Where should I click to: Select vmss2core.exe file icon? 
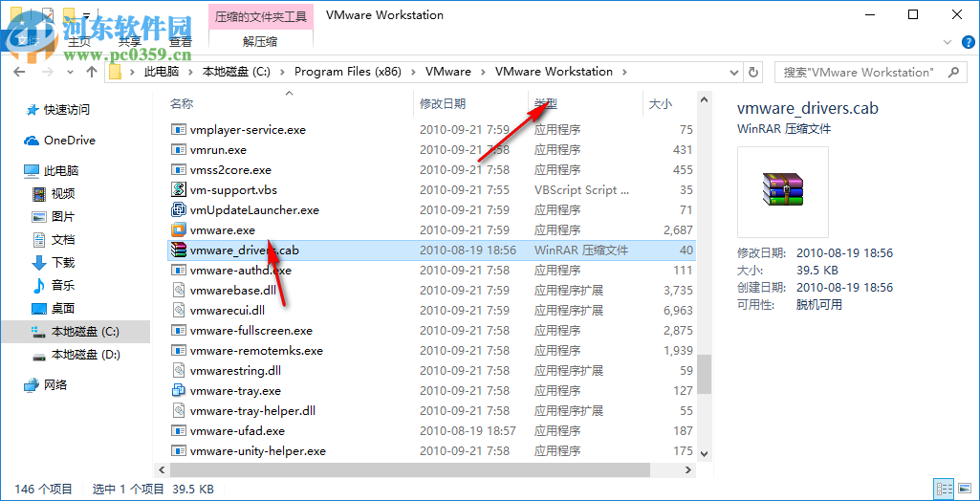tap(180, 170)
